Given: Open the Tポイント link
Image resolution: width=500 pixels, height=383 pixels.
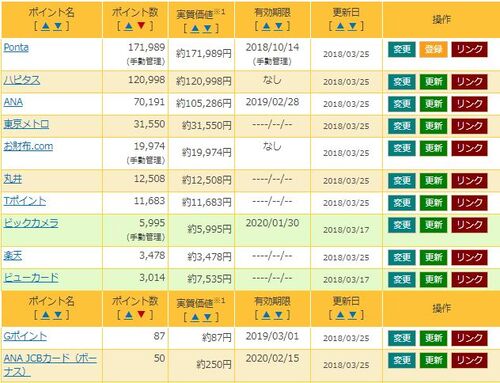Looking at the screenshot, I should 25,201.
